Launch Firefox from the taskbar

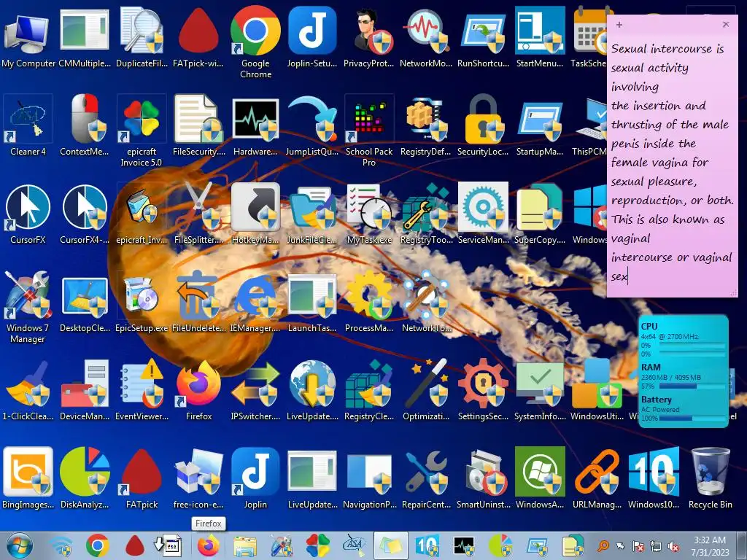208,545
